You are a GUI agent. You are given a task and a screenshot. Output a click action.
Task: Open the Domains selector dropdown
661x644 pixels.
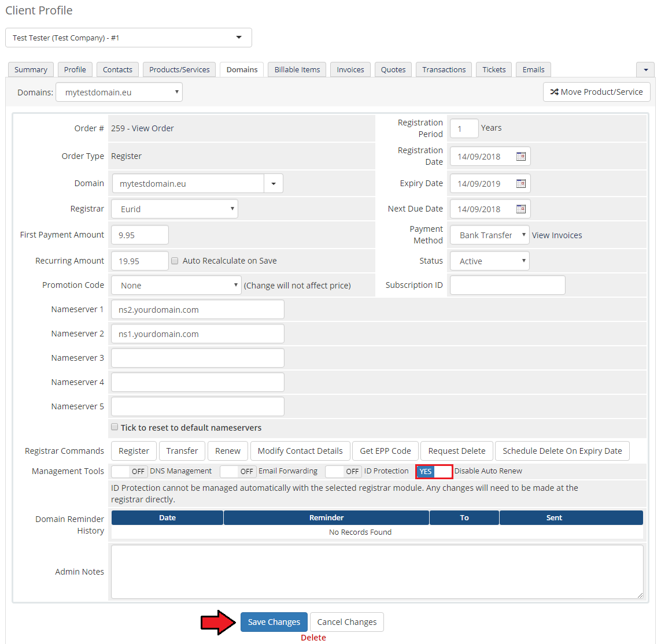pyautogui.click(x=119, y=92)
